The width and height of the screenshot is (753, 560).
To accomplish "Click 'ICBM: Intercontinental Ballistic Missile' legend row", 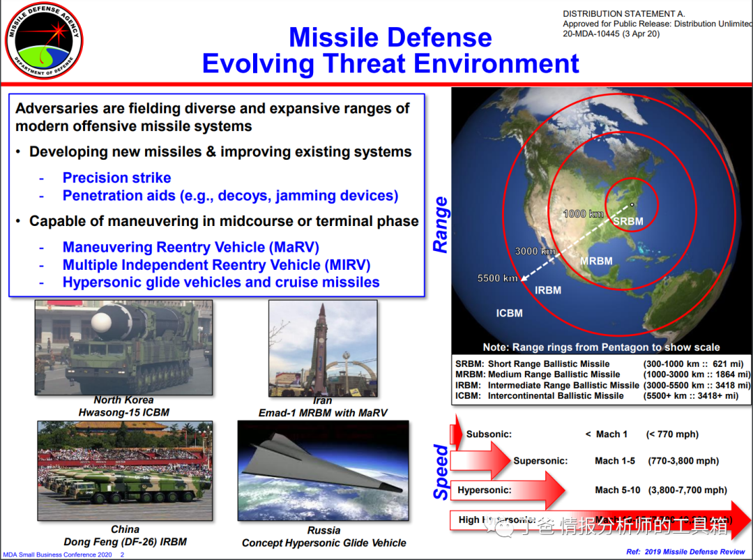I will [x=597, y=395].
